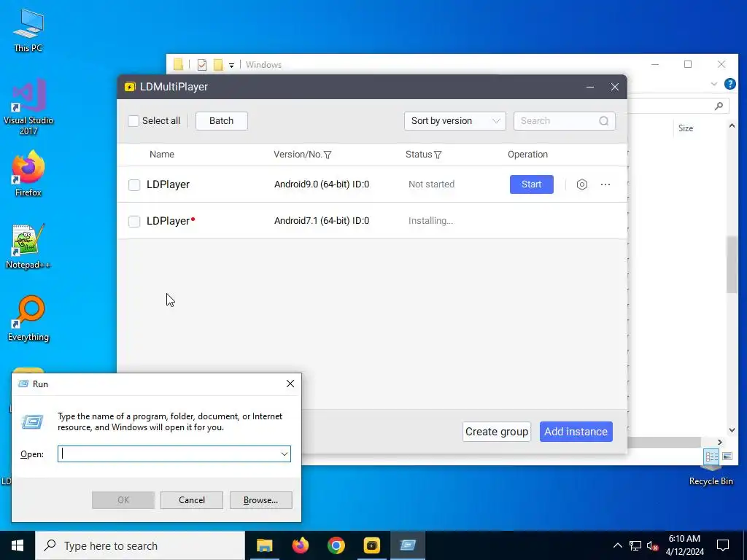Open the notification center
Screen dimensions: 747x560
[x=723, y=545]
